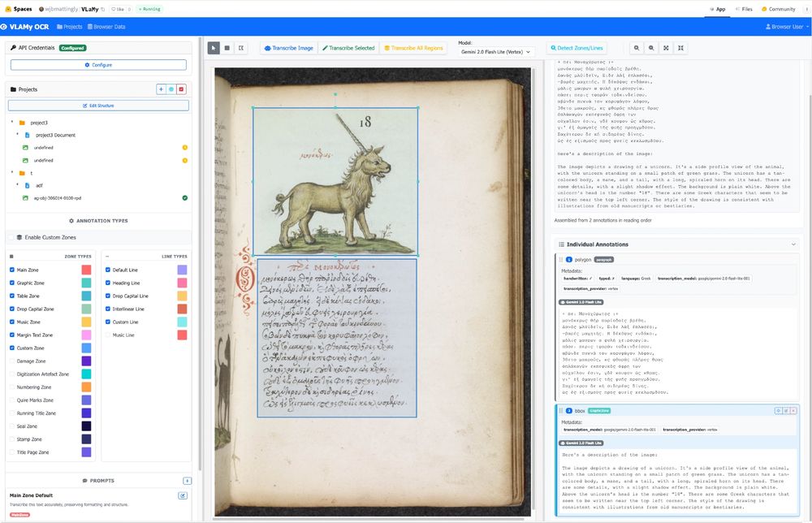Click the edit icon beside Main Zone Default prompt

(x=183, y=495)
